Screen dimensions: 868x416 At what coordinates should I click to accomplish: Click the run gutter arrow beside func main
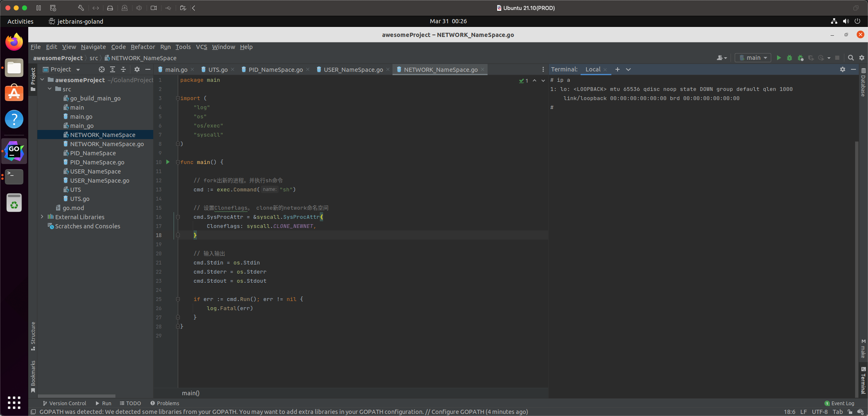168,162
